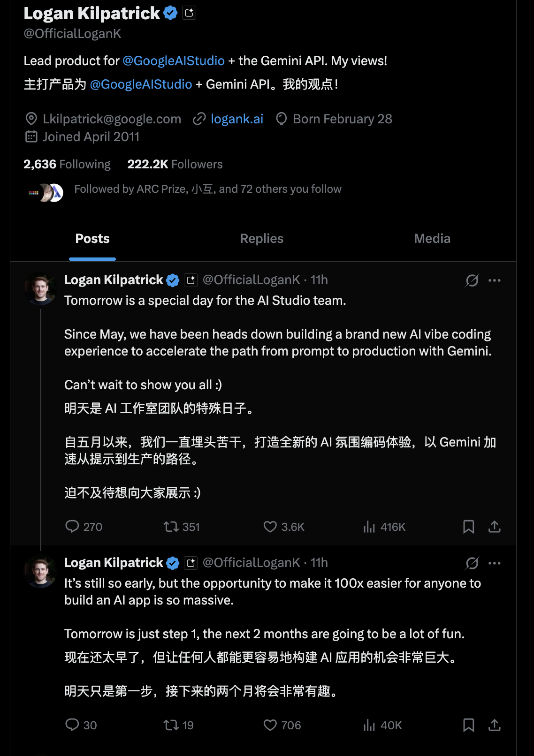This screenshot has height=756, width=534.
Task: Open more options menu on second post
Action: tap(495, 563)
